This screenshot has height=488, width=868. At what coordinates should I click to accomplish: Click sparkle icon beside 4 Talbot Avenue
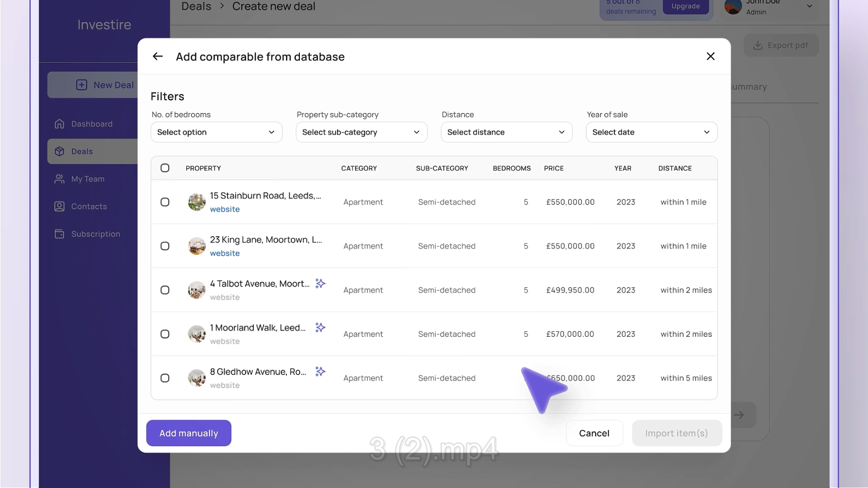320,284
